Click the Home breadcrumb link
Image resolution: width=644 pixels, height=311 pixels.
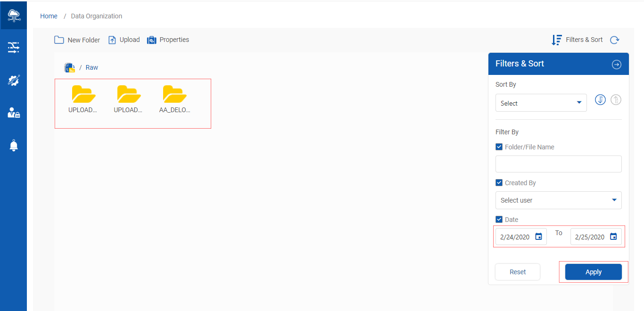[49, 16]
